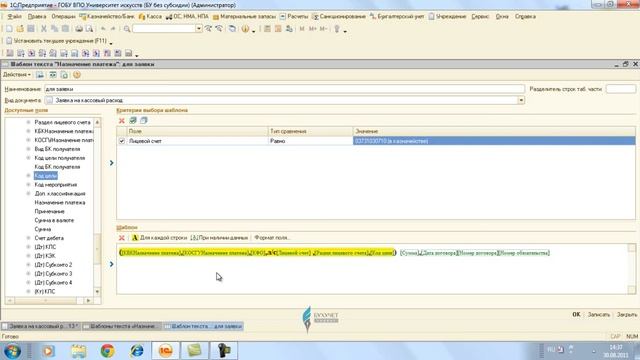Click the round info help icon in main toolbar

click(245, 29)
